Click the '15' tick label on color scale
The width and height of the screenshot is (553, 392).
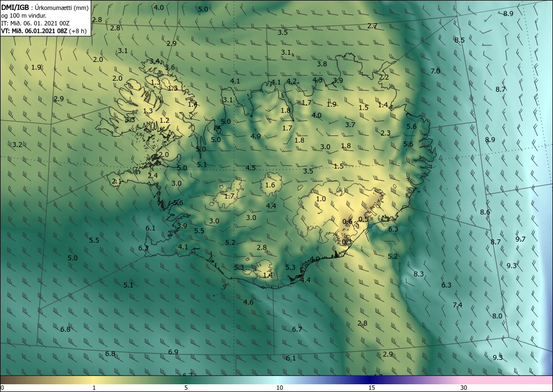[x=372, y=388]
